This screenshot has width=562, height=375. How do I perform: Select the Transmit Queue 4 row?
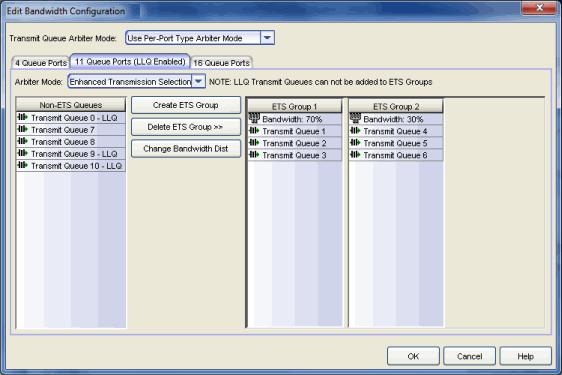coord(396,131)
